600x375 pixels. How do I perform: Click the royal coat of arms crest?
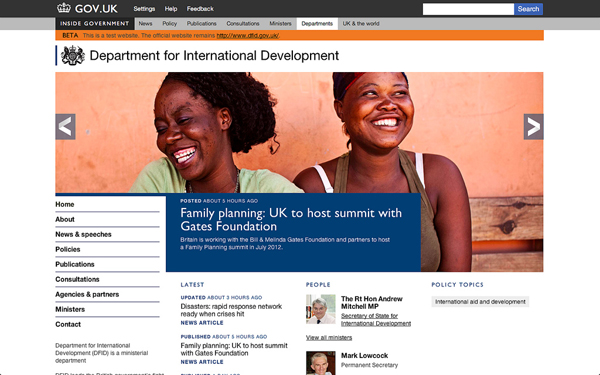tap(73, 55)
